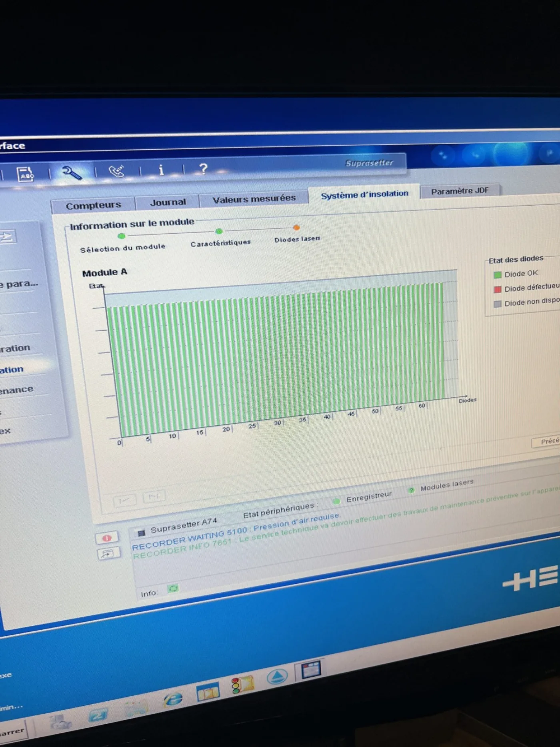Viewport: 560px width, 747px height.
Task: Open help with the question mark icon
Action: pyautogui.click(x=203, y=168)
